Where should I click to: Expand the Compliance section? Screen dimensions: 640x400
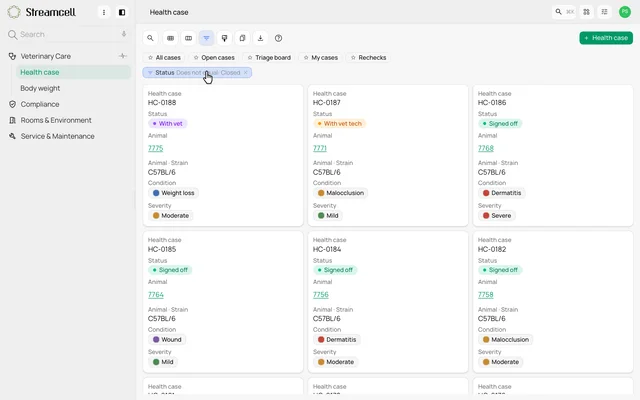pos(40,104)
